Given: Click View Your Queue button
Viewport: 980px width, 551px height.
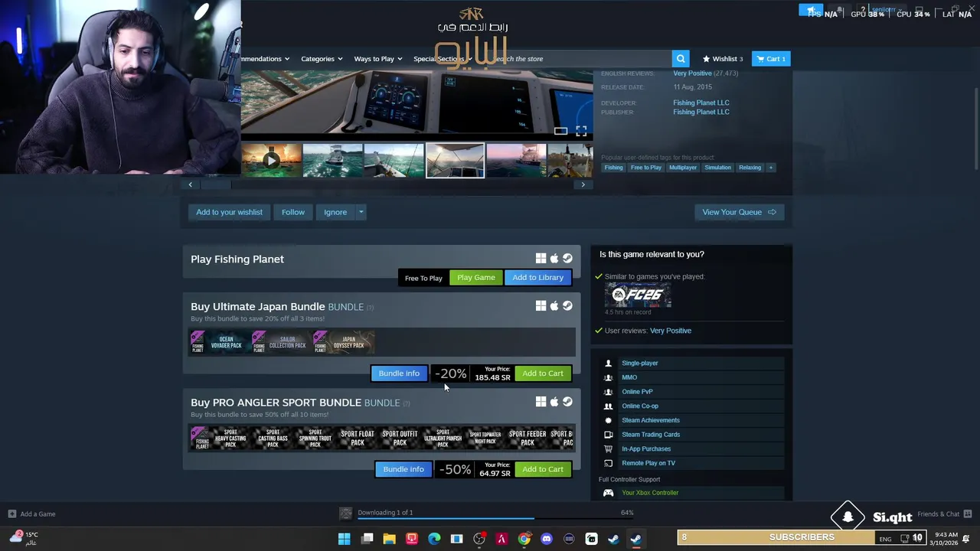Looking at the screenshot, I should [x=739, y=212].
